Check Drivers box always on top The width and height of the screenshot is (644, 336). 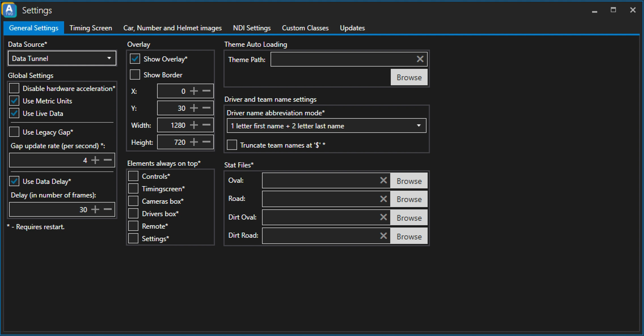point(133,213)
